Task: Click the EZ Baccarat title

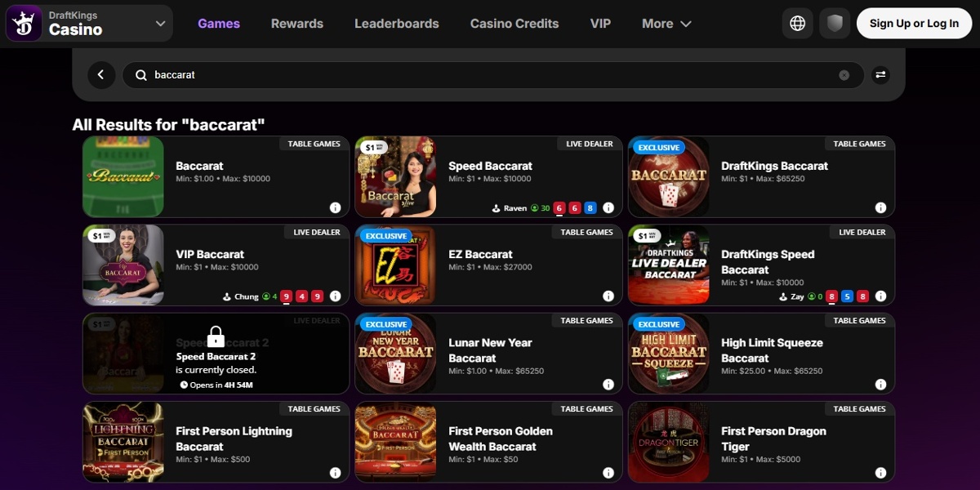Action: pyautogui.click(x=480, y=255)
